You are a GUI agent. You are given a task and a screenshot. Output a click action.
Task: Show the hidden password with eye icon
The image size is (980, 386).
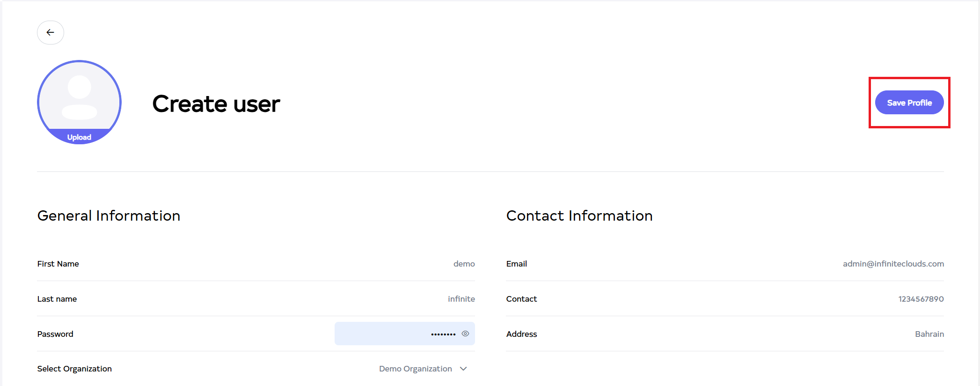tap(465, 334)
